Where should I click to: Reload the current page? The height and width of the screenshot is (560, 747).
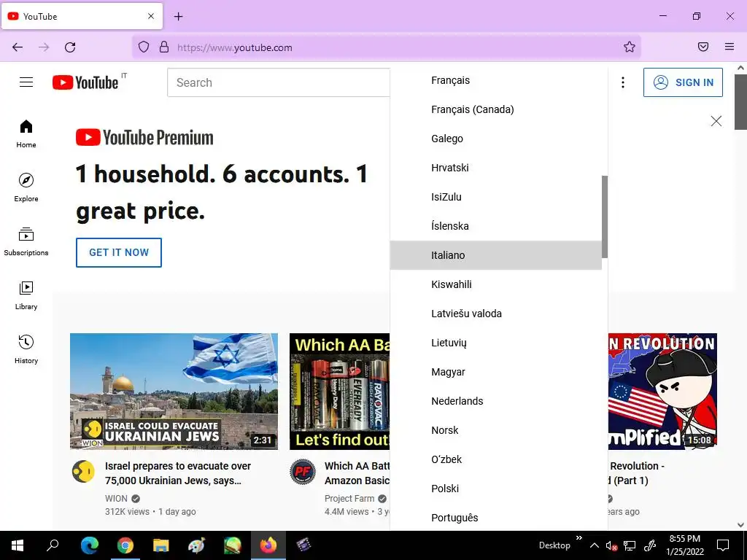pyautogui.click(x=70, y=47)
